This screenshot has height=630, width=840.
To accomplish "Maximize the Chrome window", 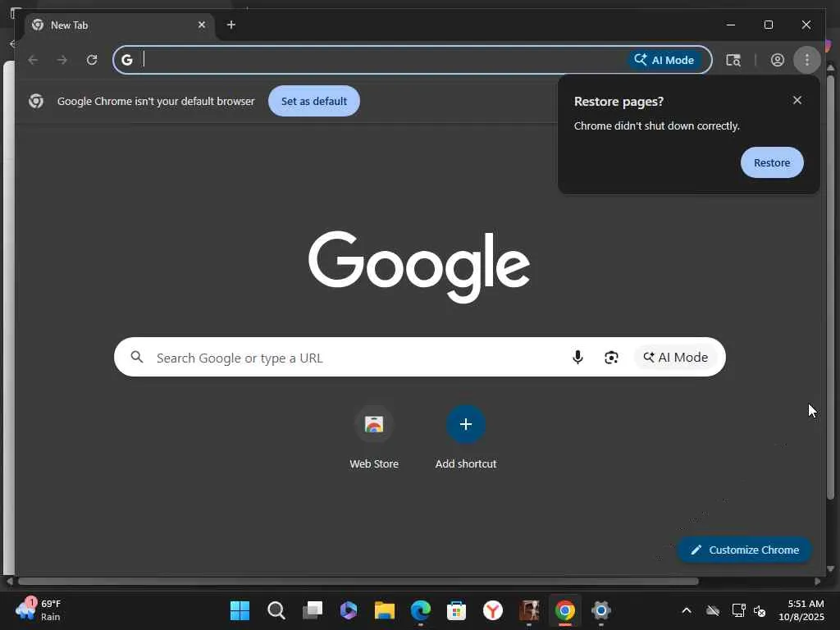I will point(768,25).
